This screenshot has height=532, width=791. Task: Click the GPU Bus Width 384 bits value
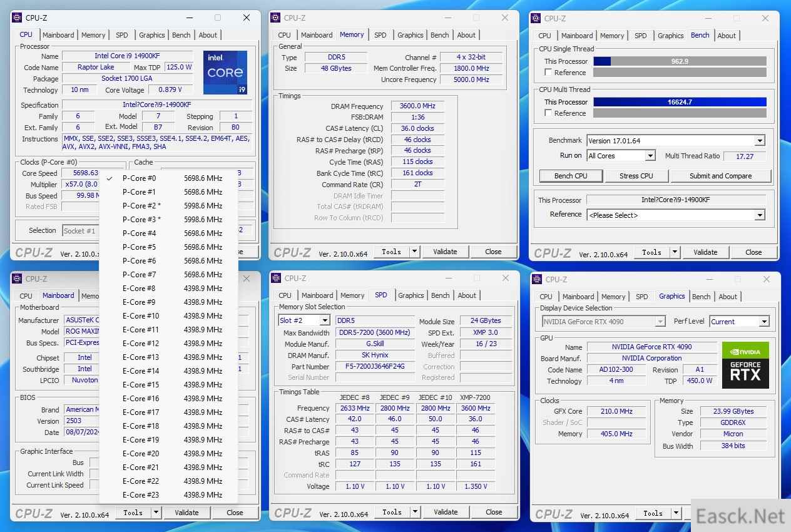click(733, 446)
